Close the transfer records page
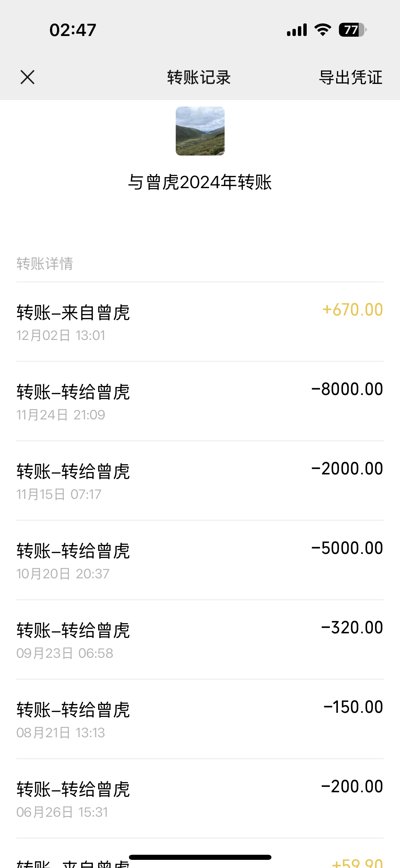This screenshot has width=400, height=868. point(27,77)
